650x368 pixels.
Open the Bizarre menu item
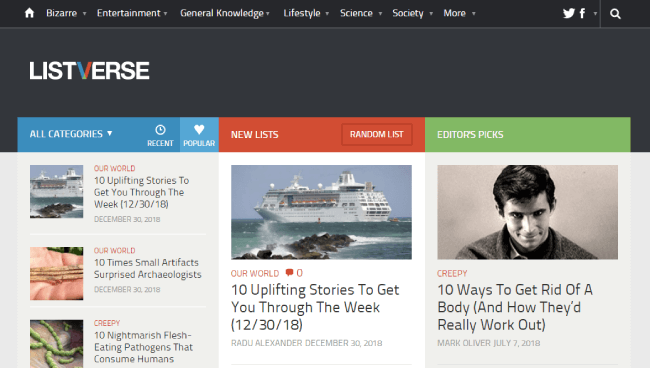pyautogui.click(x=61, y=13)
